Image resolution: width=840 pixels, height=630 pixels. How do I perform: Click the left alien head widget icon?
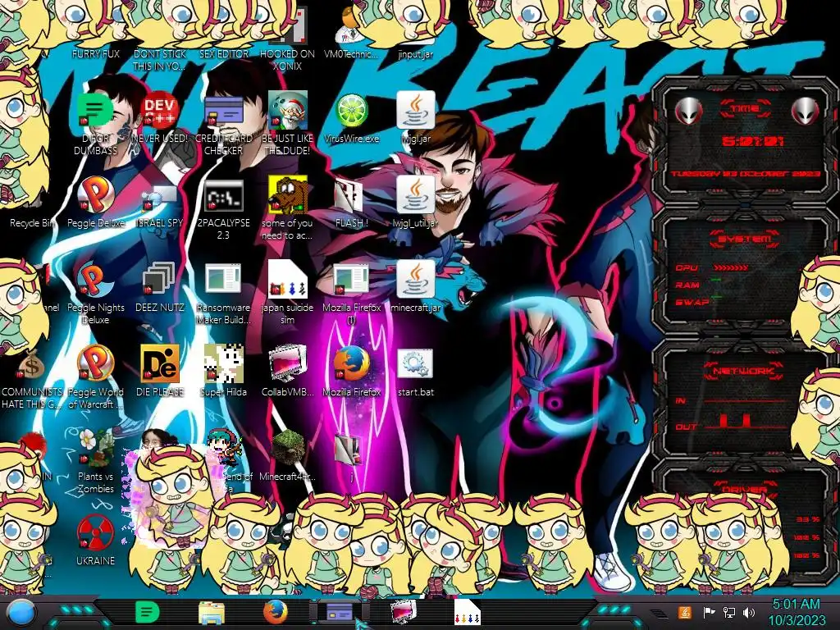[x=688, y=112]
